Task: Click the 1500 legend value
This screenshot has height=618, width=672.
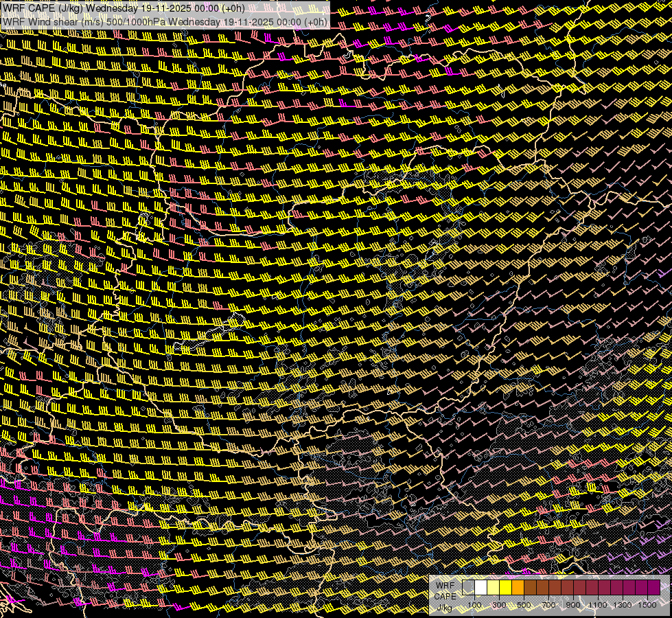Action: click(x=647, y=605)
